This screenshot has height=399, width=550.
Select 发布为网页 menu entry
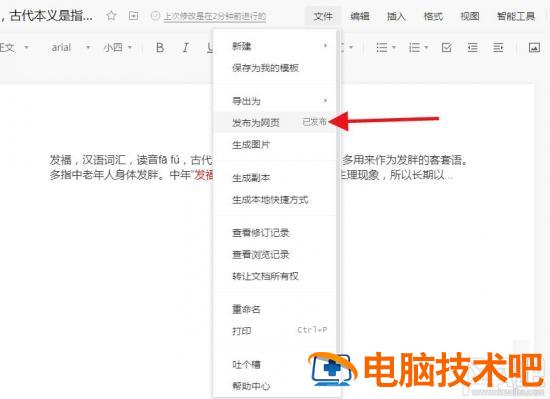tap(275, 122)
